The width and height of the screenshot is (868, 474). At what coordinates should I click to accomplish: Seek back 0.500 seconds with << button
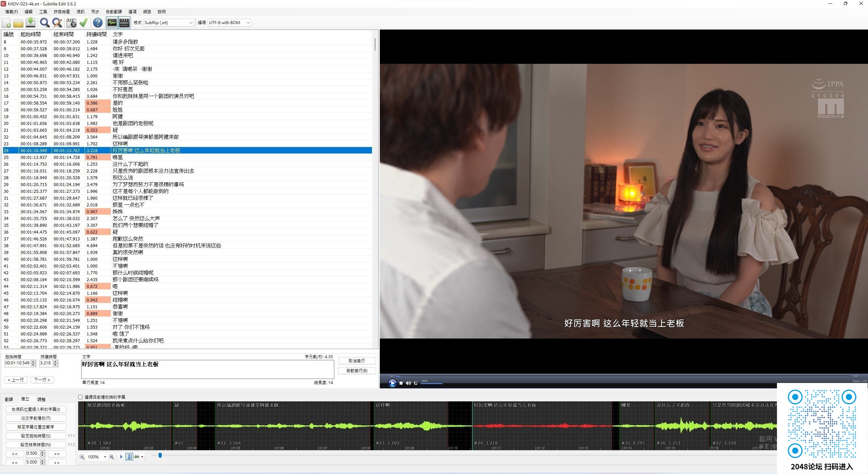(x=15, y=454)
